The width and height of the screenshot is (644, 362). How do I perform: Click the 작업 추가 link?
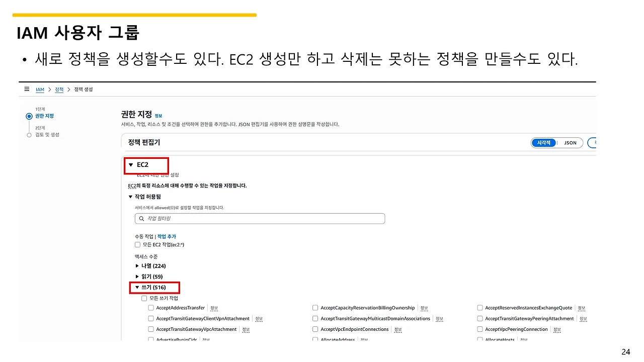point(167,236)
